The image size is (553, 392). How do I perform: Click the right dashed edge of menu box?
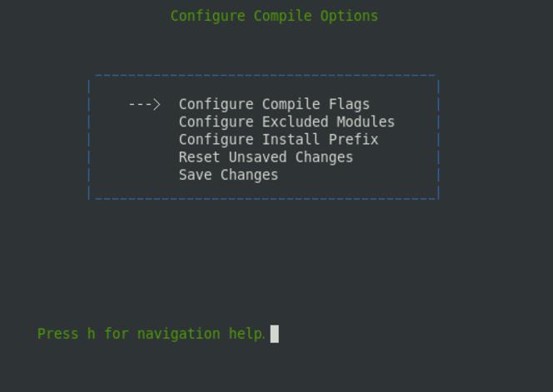pyautogui.click(x=438, y=140)
